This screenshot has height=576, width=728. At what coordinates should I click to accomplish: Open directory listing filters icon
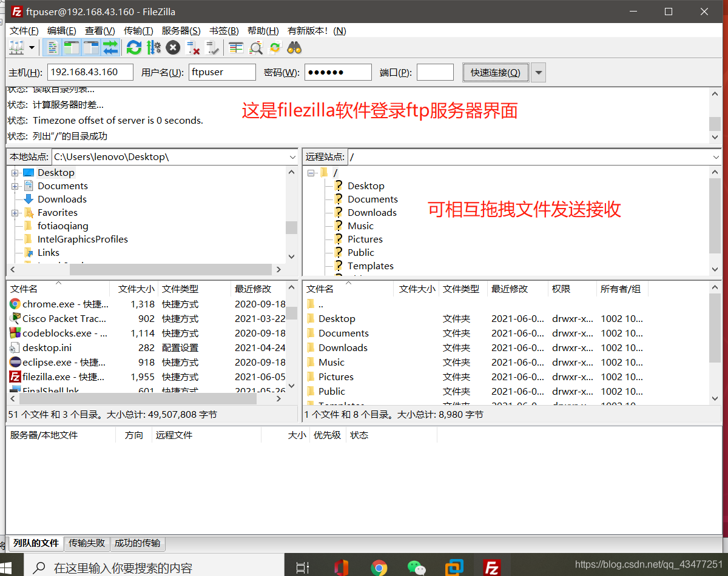(x=236, y=47)
